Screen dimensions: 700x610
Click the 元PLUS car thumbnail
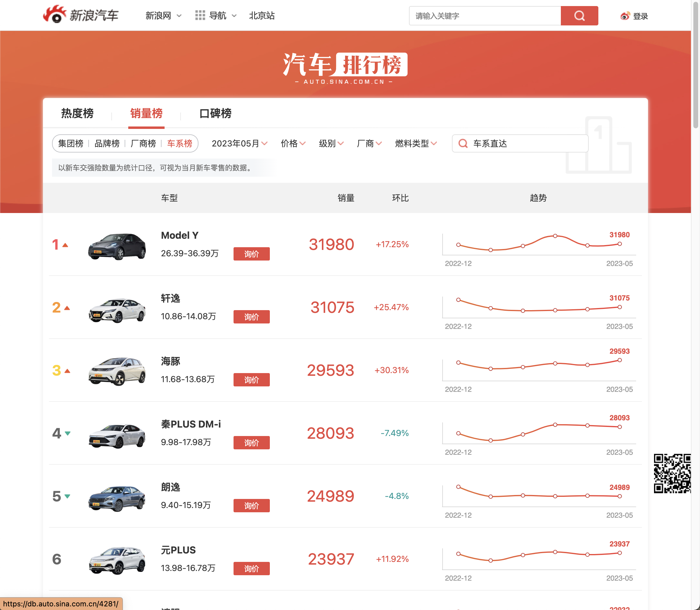click(117, 561)
